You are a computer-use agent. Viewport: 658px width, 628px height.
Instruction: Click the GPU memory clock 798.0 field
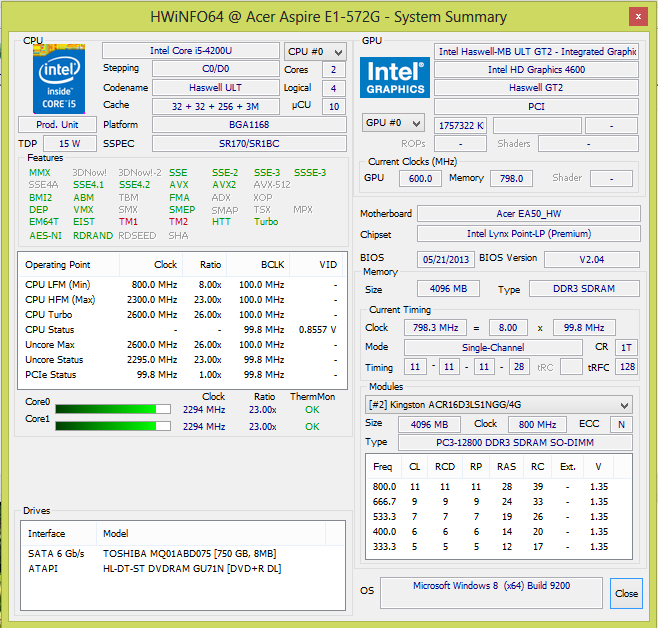pyautogui.click(x=512, y=178)
